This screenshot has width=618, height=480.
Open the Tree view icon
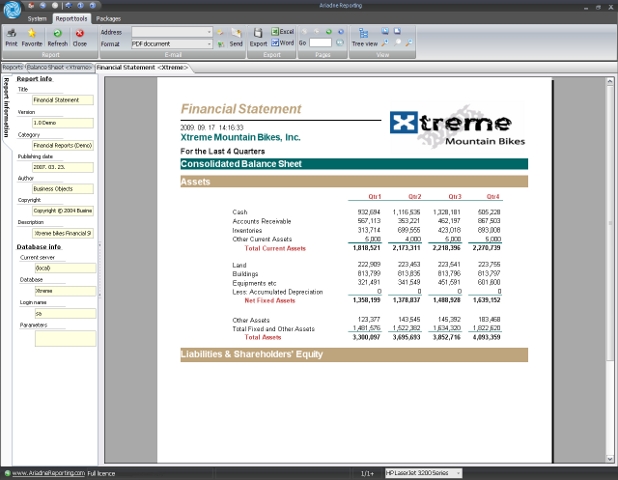point(364,37)
